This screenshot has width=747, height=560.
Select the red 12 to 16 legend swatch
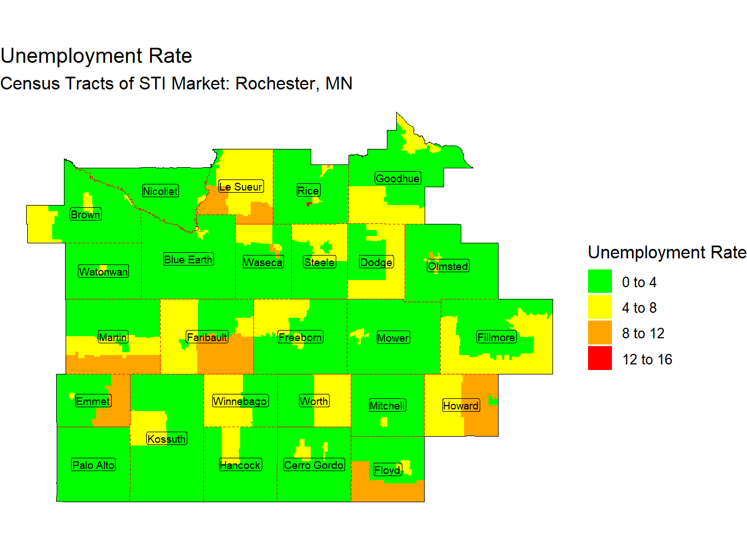600,358
